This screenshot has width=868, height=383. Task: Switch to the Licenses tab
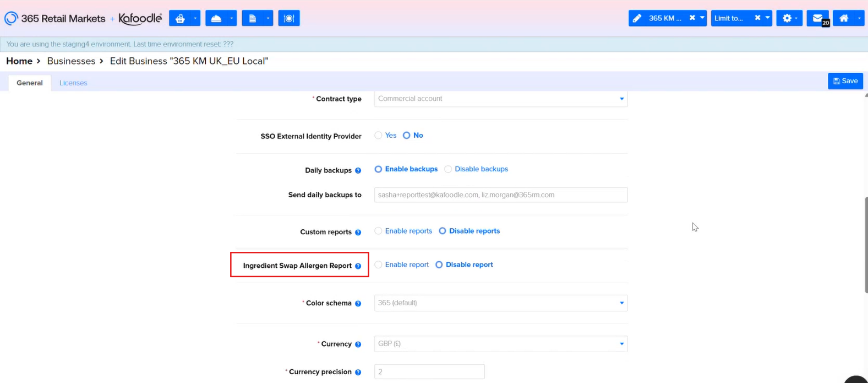click(x=73, y=83)
